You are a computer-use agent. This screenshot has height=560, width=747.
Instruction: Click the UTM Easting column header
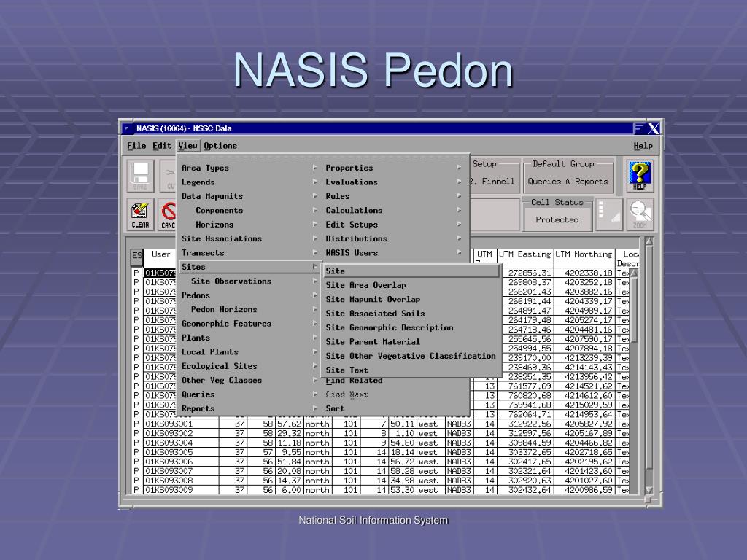point(525,259)
